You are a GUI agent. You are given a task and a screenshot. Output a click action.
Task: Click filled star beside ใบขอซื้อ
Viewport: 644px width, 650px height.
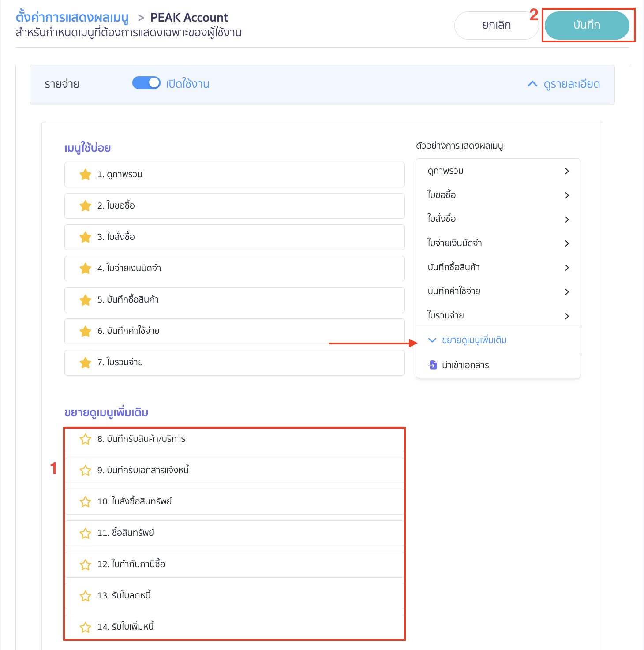tap(86, 206)
